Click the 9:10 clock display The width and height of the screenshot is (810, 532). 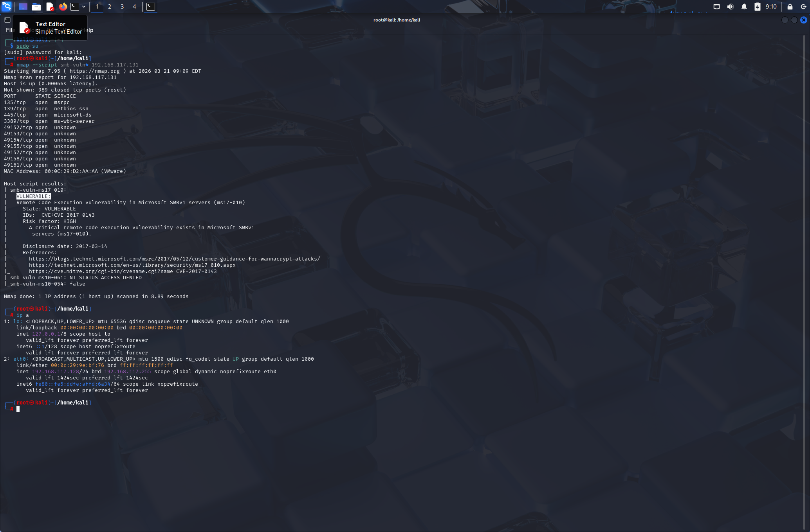(771, 7)
